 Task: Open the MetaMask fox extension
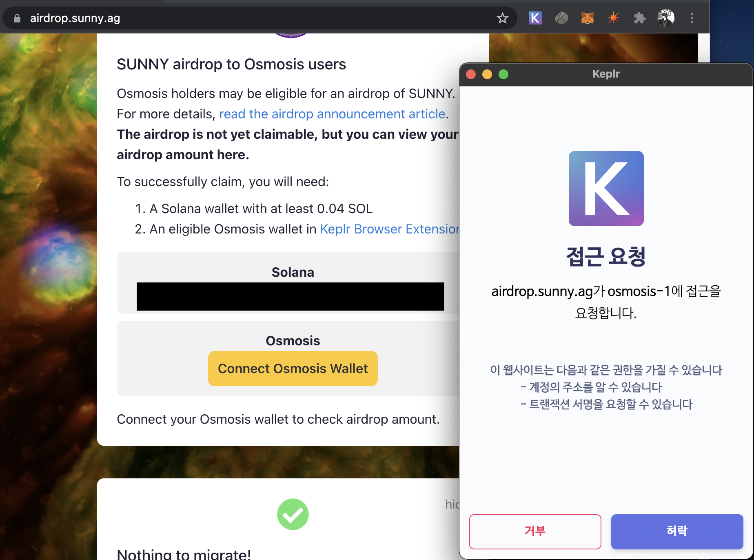pyautogui.click(x=587, y=18)
